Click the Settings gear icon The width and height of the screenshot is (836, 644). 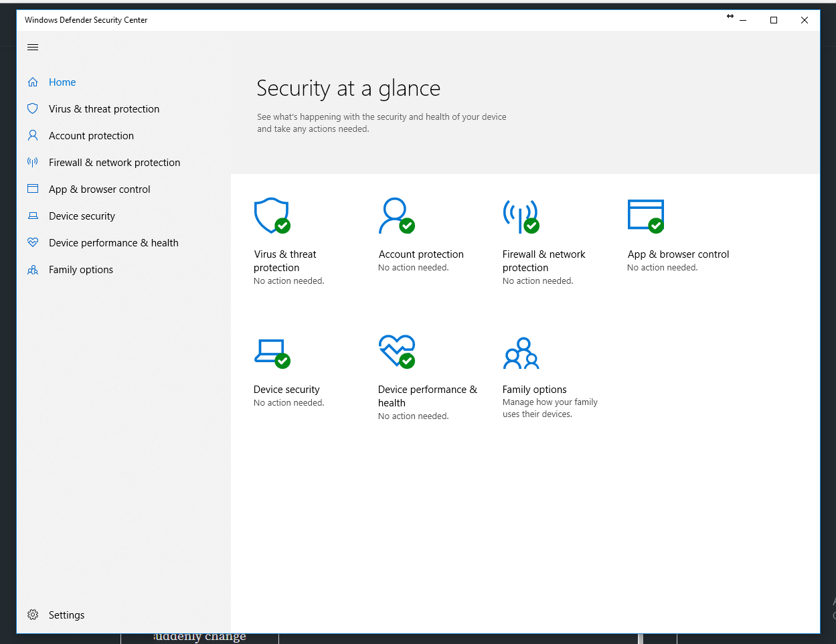pos(33,615)
